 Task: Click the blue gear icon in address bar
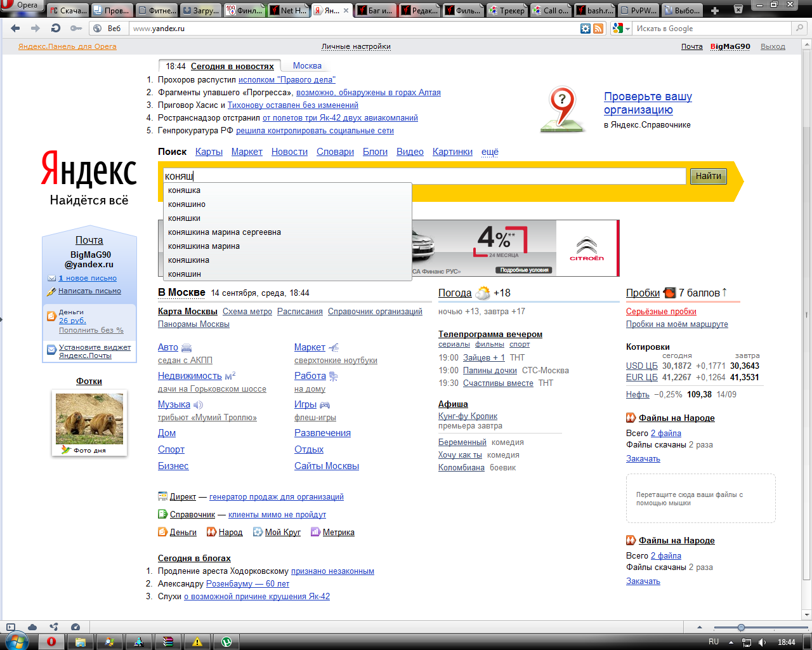pos(586,29)
